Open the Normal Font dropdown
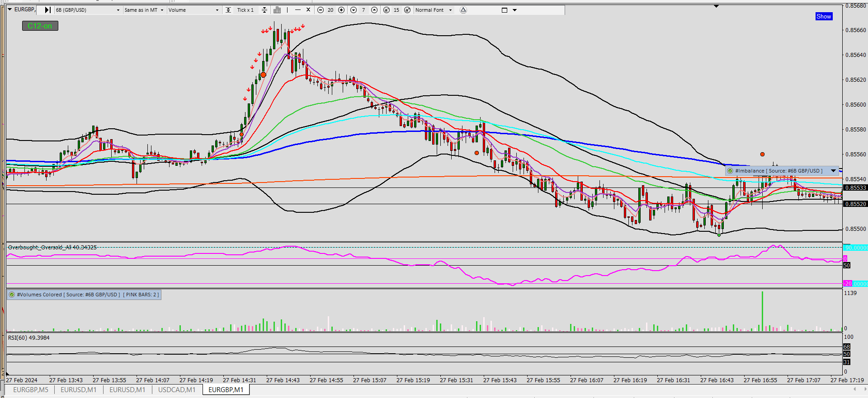 [x=434, y=10]
